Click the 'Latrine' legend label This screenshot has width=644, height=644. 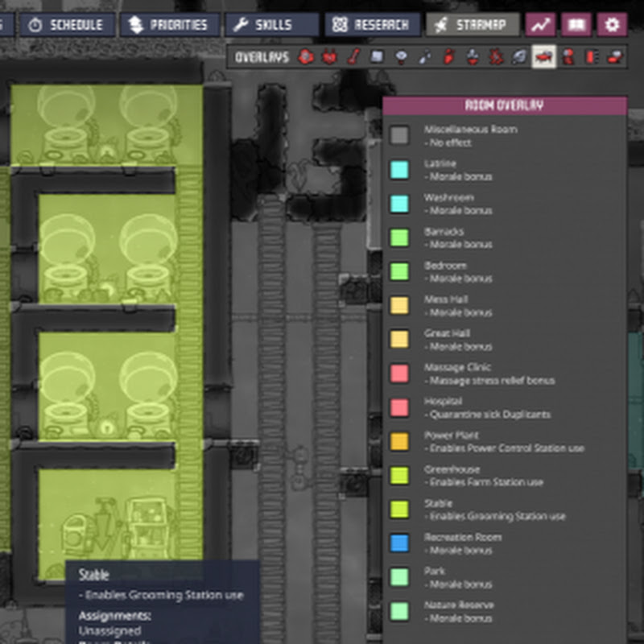(440, 163)
